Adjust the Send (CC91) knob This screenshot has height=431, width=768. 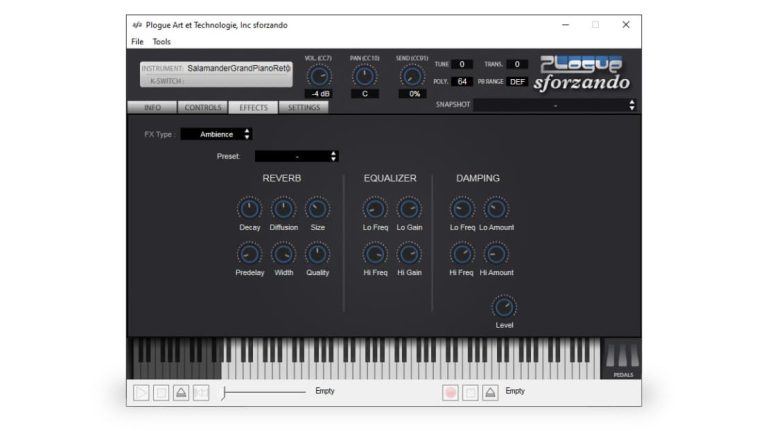412,76
